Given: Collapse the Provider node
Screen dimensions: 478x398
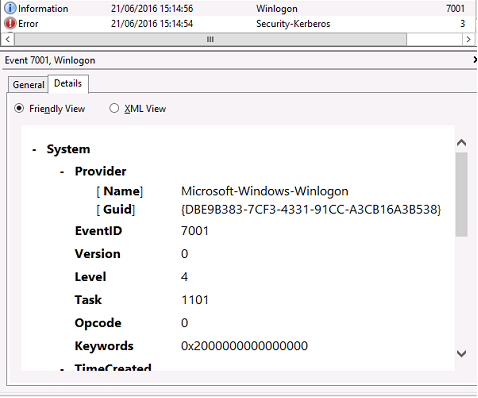Looking at the screenshot, I should 62,172.
